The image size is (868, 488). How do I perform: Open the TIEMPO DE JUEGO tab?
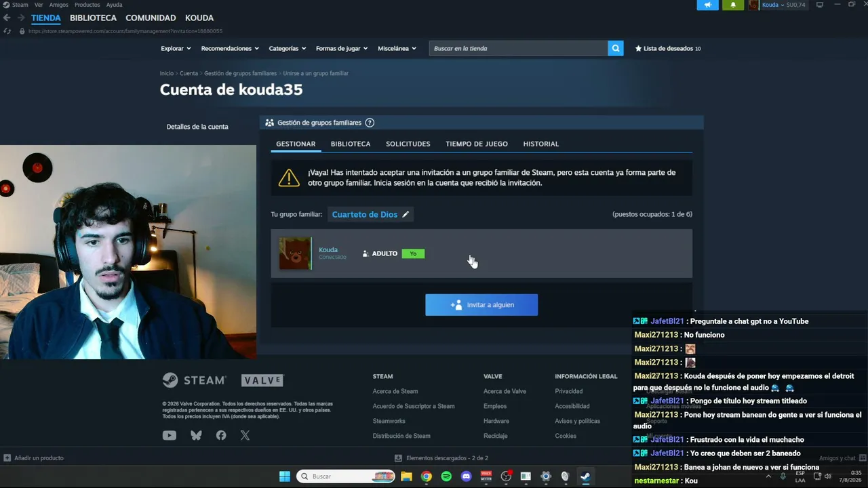pos(477,144)
